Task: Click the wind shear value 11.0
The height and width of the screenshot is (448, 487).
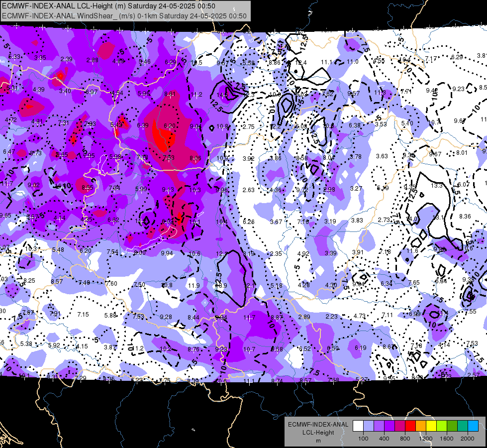Action: click(x=353, y=62)
